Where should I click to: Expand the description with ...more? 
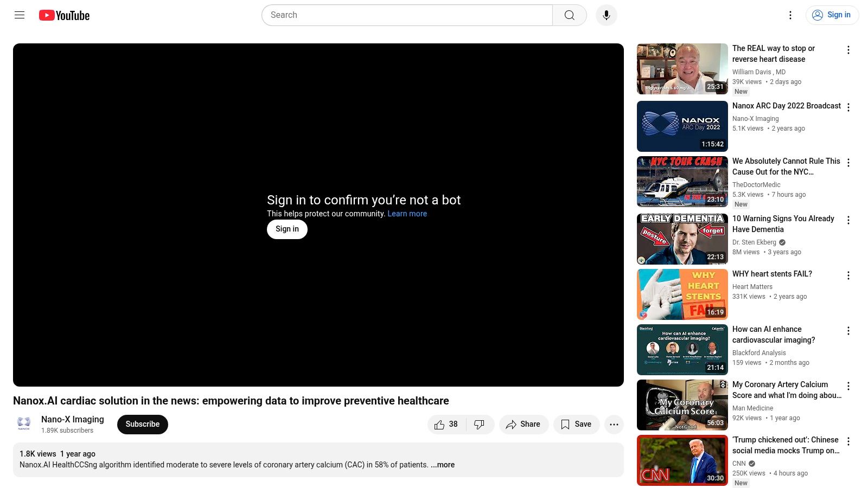(443, 465)
